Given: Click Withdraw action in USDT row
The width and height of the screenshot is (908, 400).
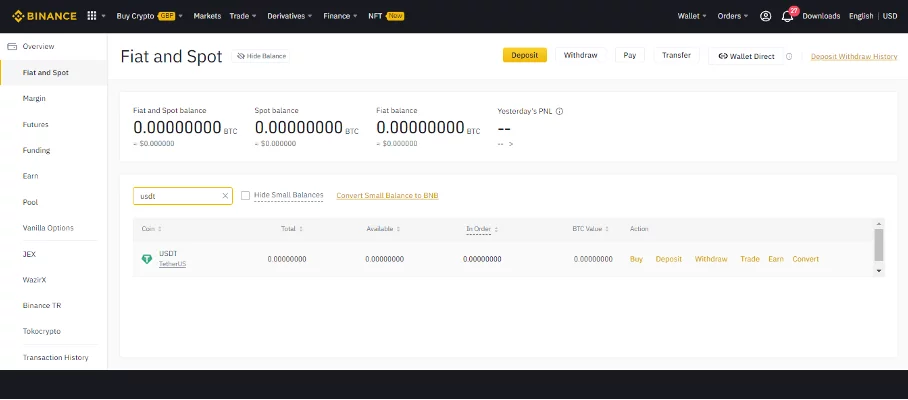Looking at the screenshot, I should click(711, 259).
